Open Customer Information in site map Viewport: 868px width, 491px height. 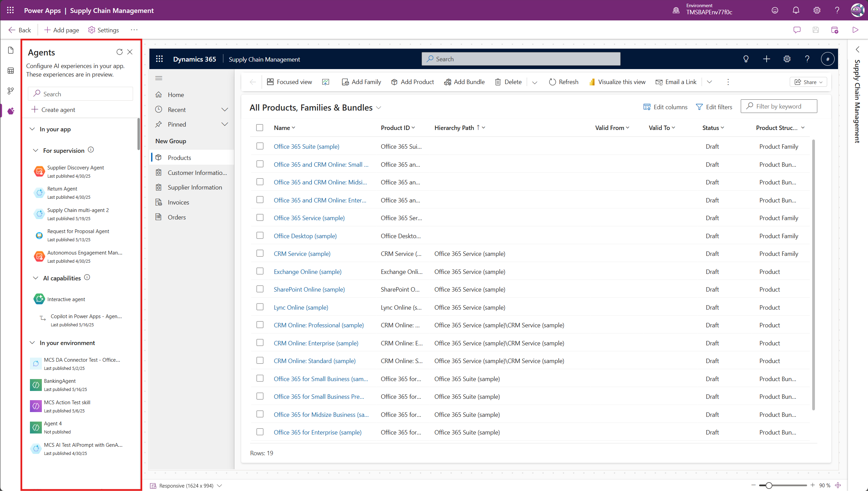(x=192, y=173)
